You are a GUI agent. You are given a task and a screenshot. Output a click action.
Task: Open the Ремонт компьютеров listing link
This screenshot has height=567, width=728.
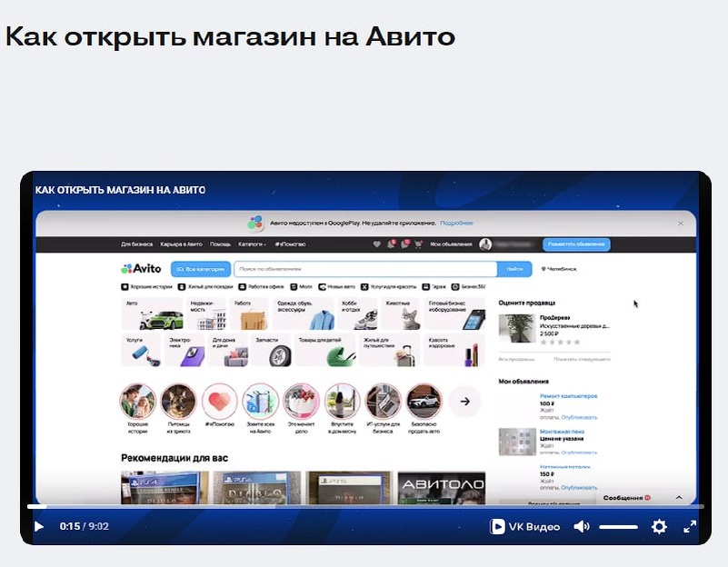[x=568, y=396]
